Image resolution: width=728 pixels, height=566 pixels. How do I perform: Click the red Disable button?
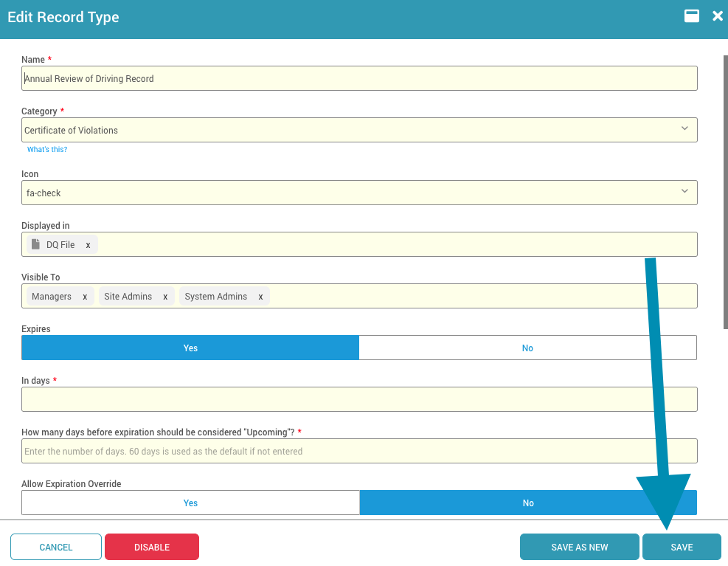coord(152,548)
